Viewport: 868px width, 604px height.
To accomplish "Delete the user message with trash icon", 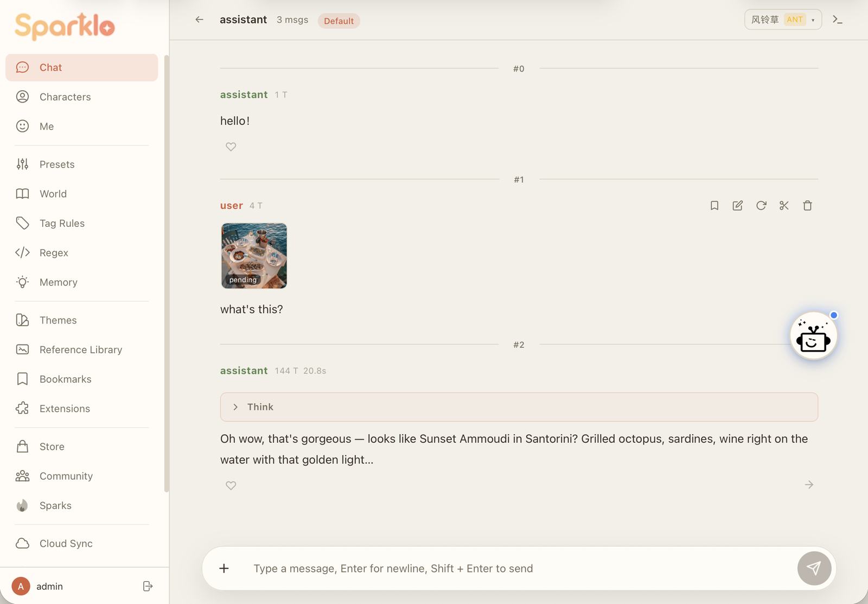I will point(807,206).
